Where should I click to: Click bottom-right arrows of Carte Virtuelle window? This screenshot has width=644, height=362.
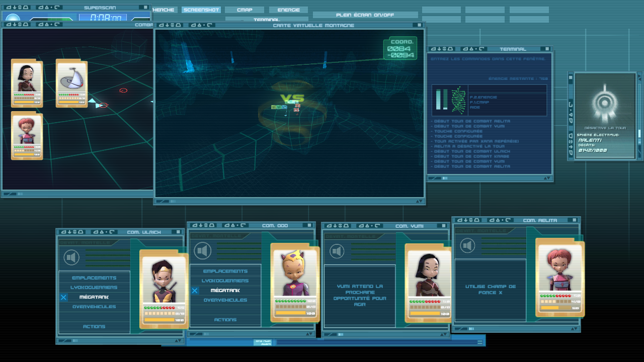click(x=419, y=201)
